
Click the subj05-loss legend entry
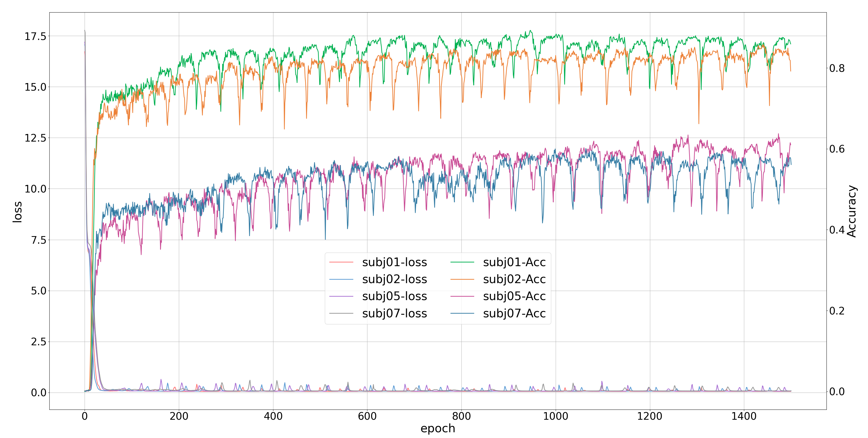point(394,296)
